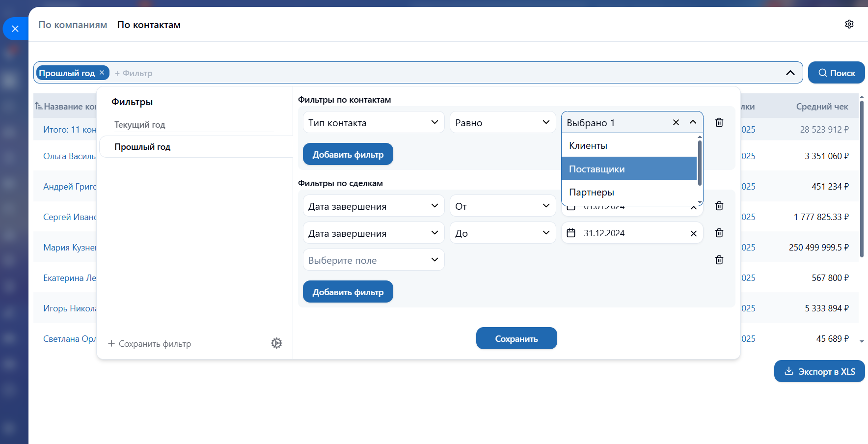Viewport: 868px width, 444px height.
Task: Clear the Выбрано 1 selection
Action: [x=676, y=122]
